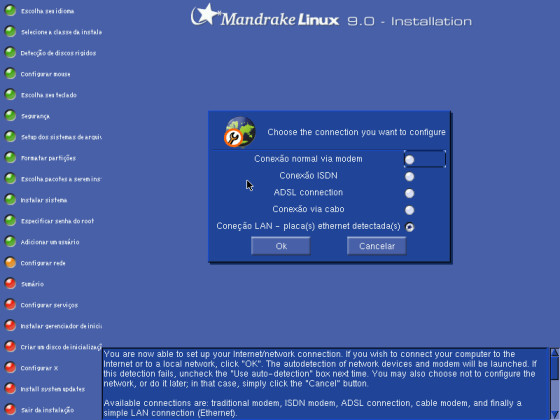Screen dimensions: 560x420
Task: Go to the Configurar mouse step
Action: [45, 74]
